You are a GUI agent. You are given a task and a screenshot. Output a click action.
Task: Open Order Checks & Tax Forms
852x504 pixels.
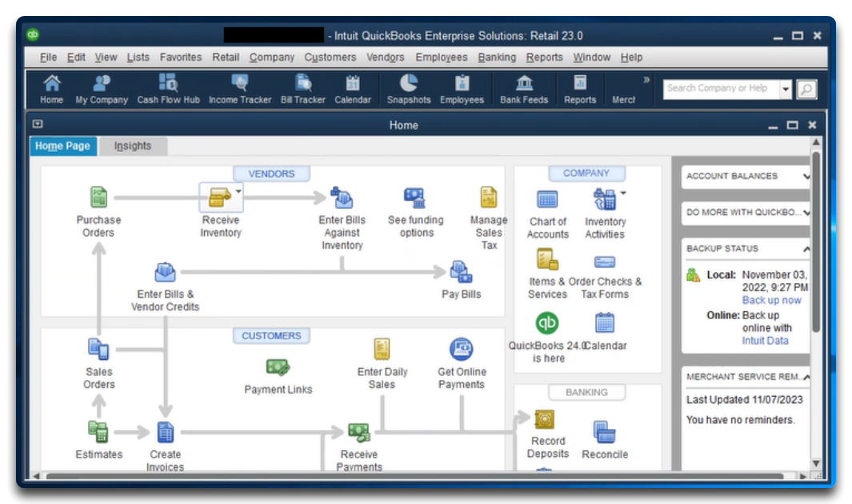(x=604, y=262)
